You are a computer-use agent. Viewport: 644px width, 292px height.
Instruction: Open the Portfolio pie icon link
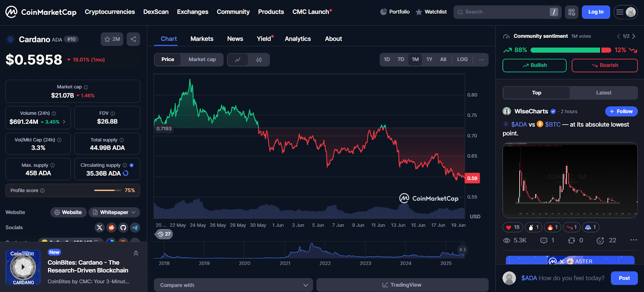[x=395, y=12]
